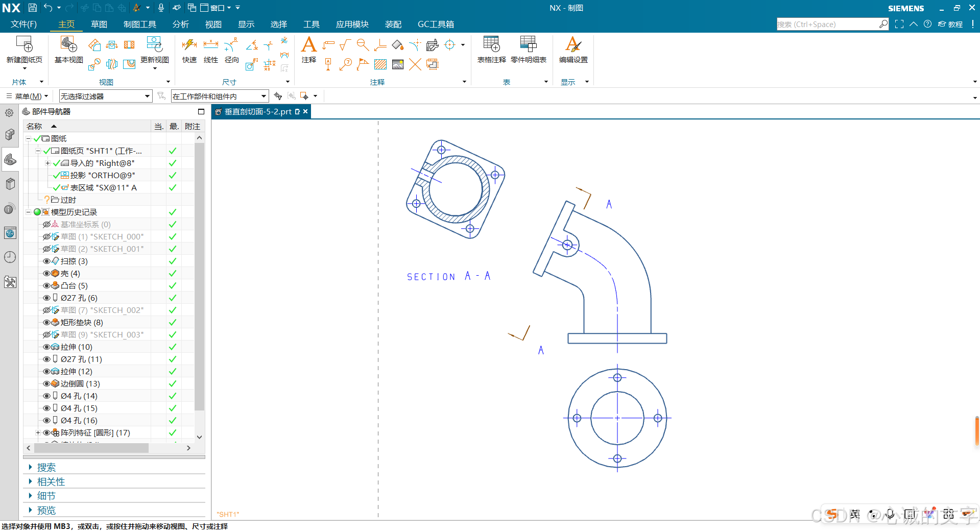Click the part navigator vertical scrollbar

[199, 276]
